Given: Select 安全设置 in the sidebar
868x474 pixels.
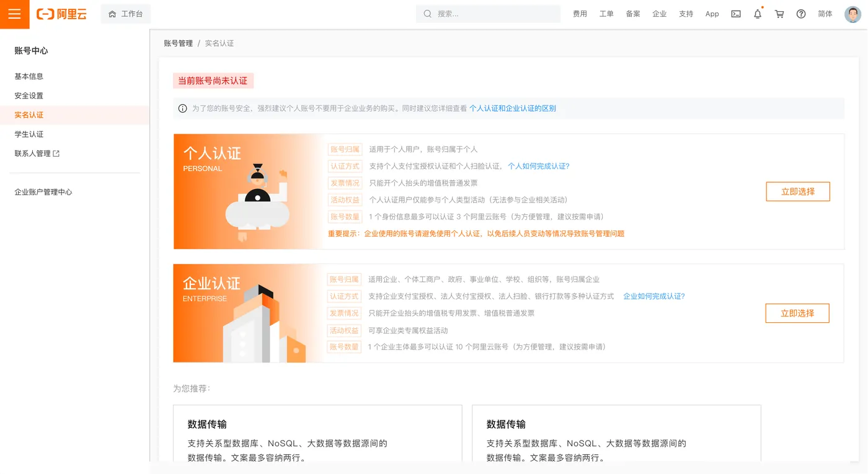Looking at the screenshot, I should click(x=27, y=95).
